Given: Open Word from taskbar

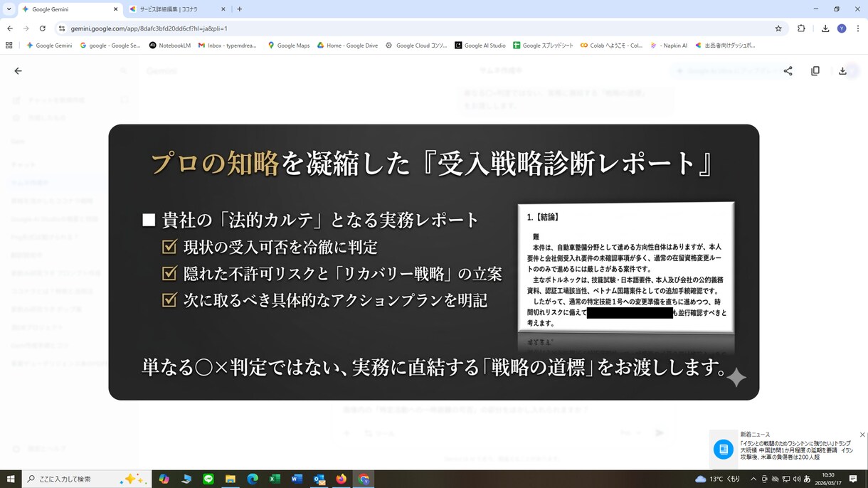Looking at the screenshot, I should [x=297, y=479].
